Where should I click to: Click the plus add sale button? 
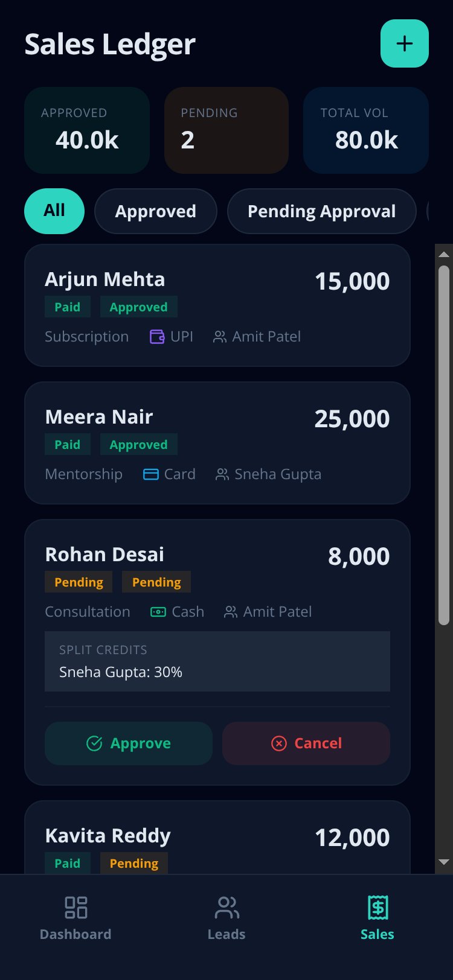pyautogui.click(x=404, y=43)
